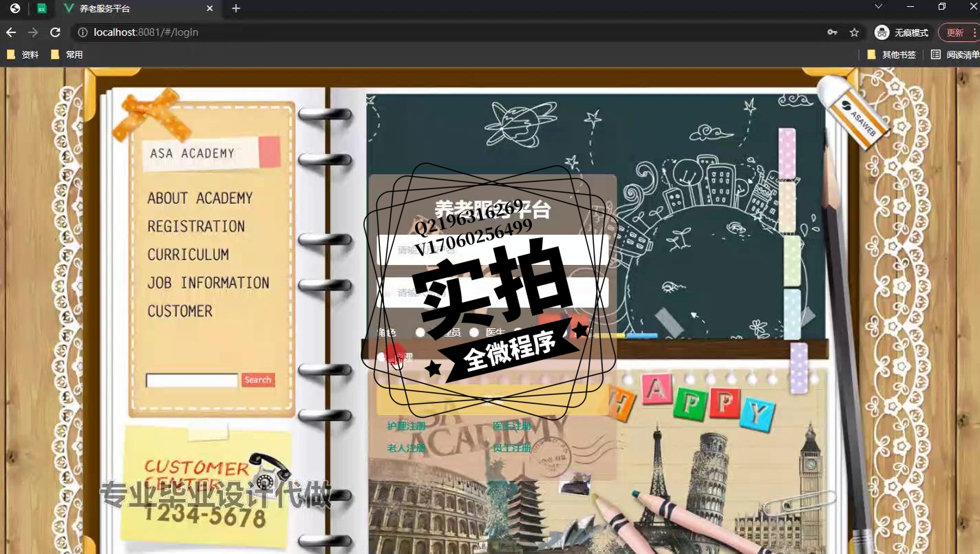The image size is (980, 554).
Task: Open the ABOUT ACADEMY menu item
Action: tap(200, 198)
